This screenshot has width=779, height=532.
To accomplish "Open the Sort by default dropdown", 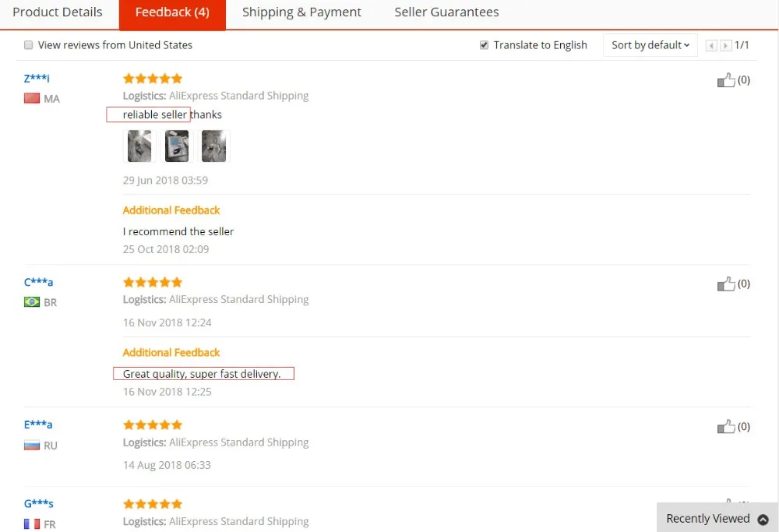I will coord(650,45).
